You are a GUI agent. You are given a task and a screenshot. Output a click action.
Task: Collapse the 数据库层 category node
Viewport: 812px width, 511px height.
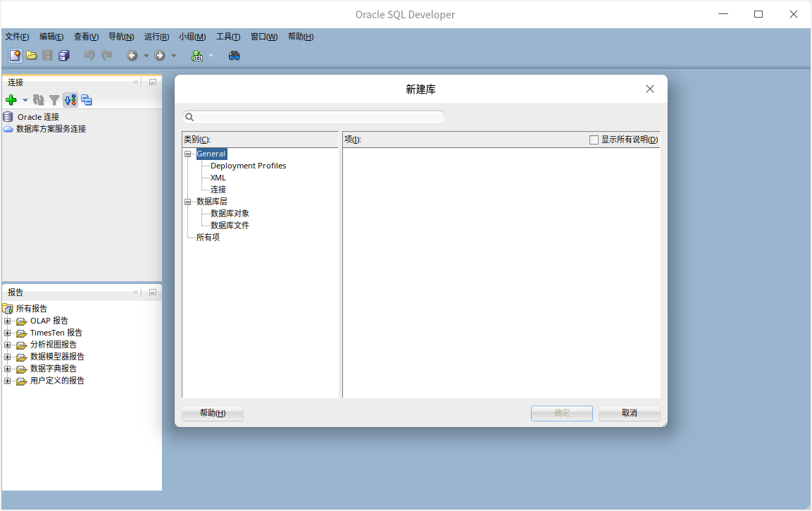click(187, 202)
